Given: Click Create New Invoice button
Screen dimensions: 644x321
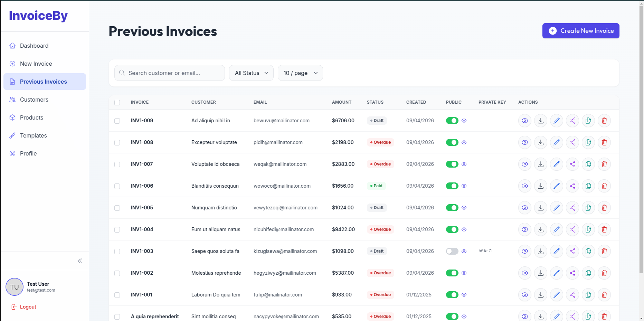Looking at the screenshot, I should click(581, 31).
